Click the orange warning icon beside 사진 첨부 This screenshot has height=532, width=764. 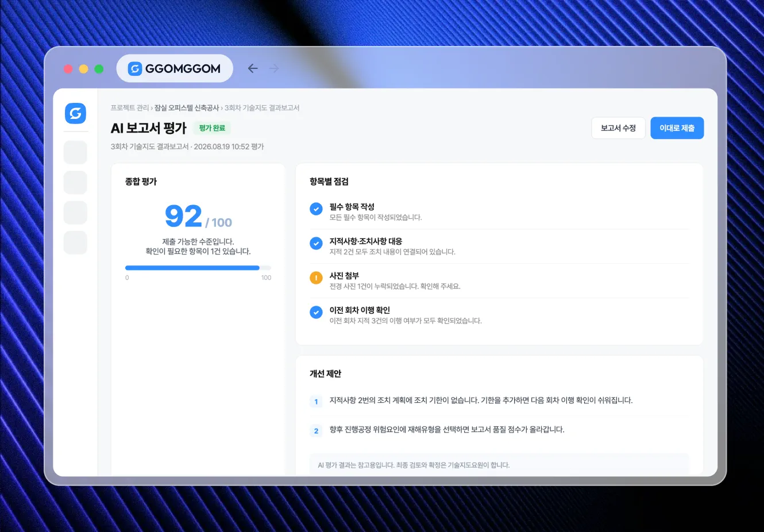click(x=316, y=278)
